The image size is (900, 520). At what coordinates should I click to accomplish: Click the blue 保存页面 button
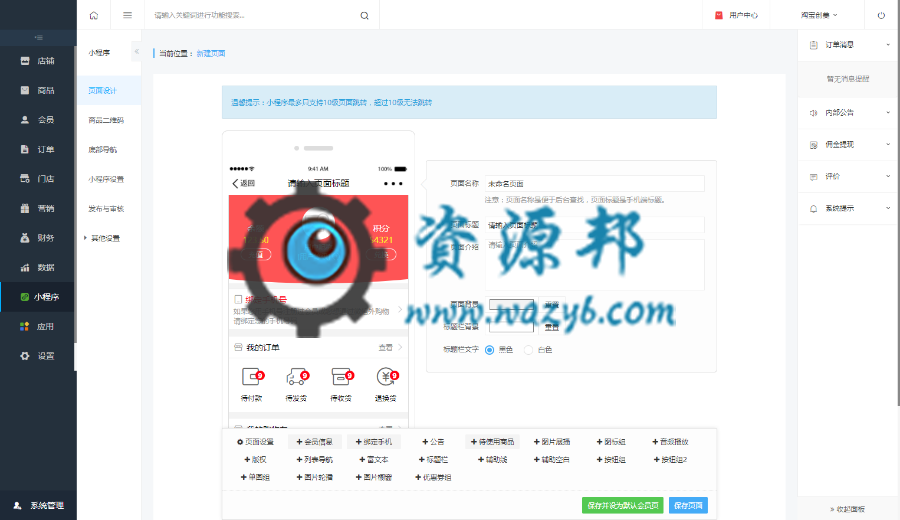point(688,506)
